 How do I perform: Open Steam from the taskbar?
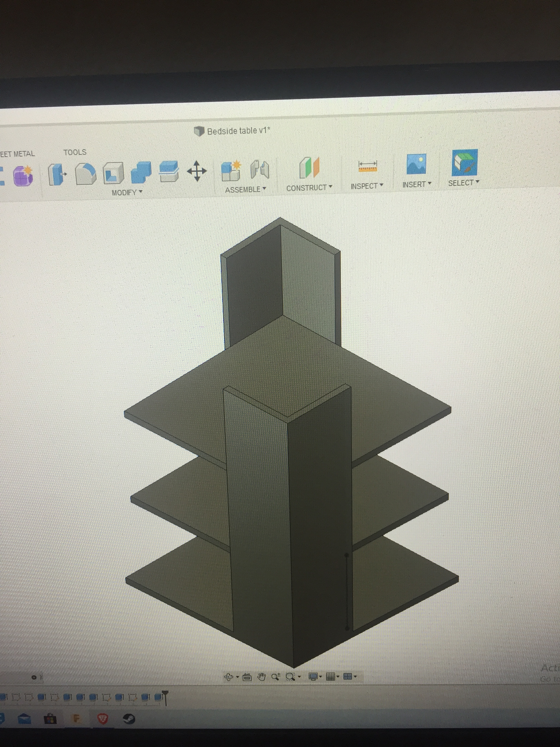(129, 719)
